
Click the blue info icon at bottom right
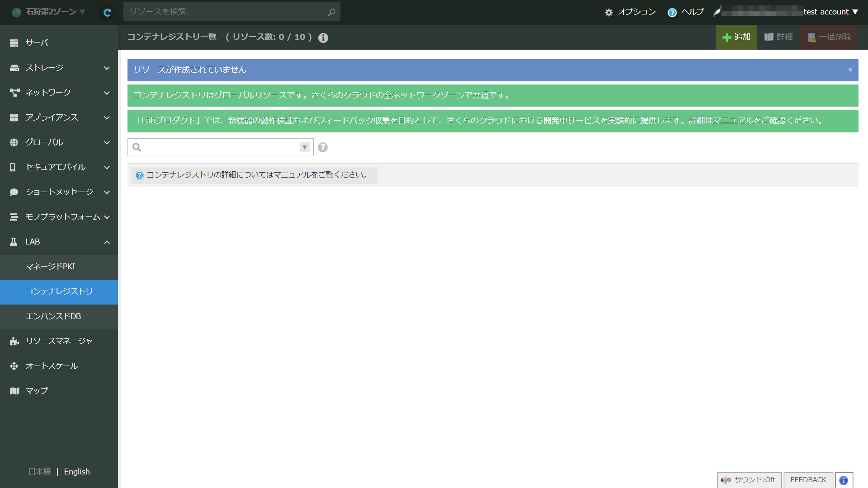pos(844,480)
